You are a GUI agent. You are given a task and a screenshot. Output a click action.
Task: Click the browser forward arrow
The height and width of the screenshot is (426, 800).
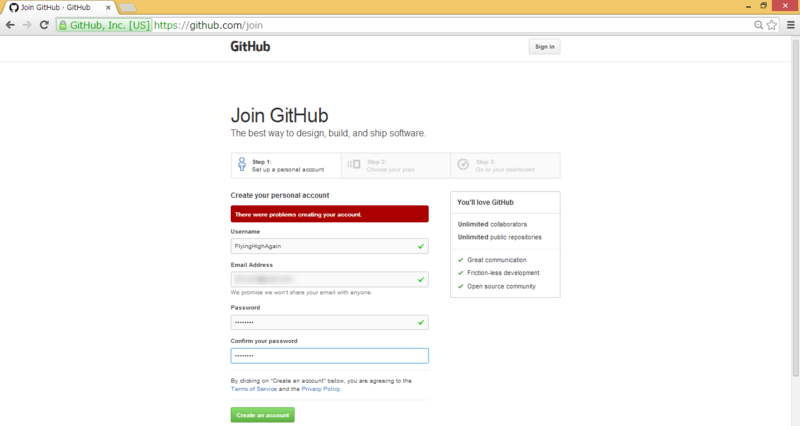[x=27, y=25]
